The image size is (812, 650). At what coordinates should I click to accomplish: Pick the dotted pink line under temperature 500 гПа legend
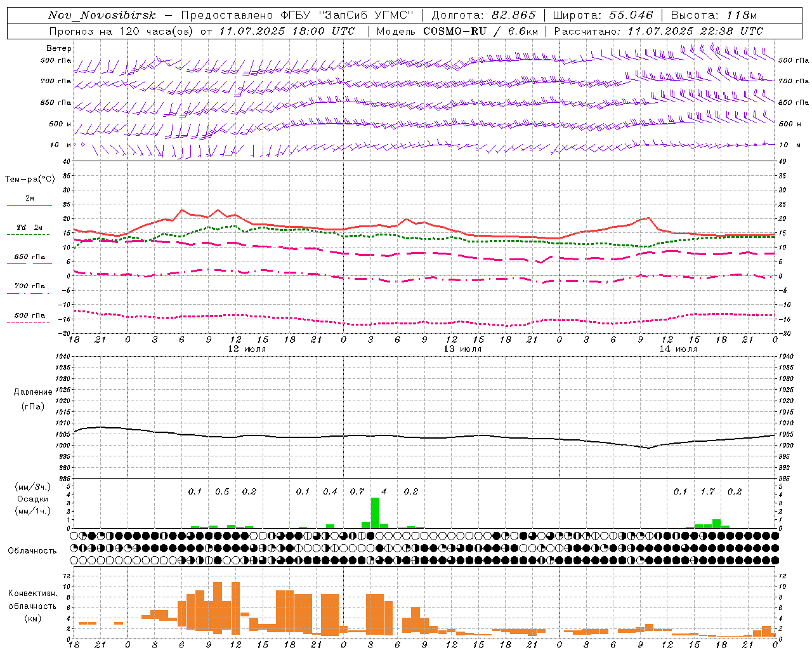28,322
